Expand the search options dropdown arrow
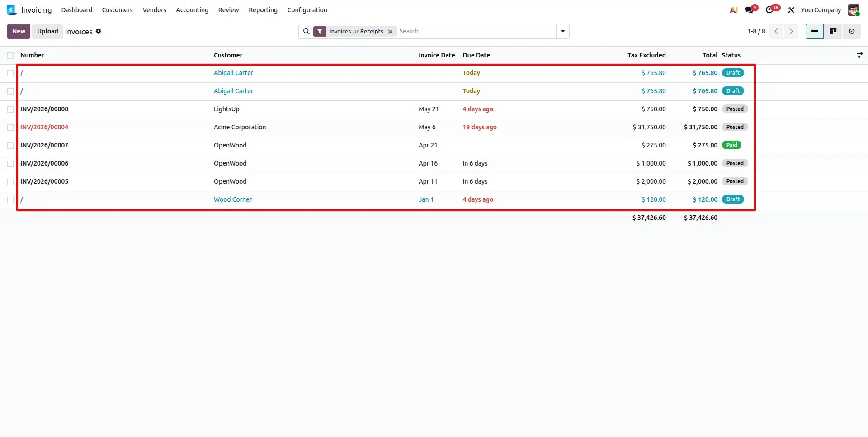Image resolution: width=868 pixels, height=437 pixels. tap(563, 31)
